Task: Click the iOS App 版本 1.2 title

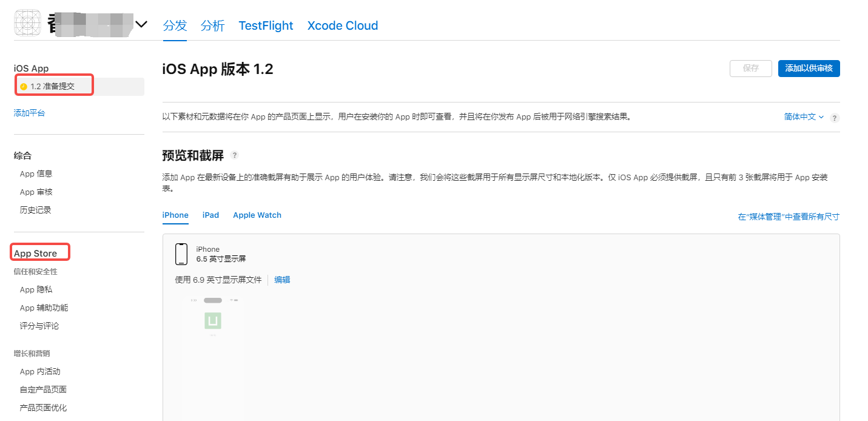Action: (218, 69)
